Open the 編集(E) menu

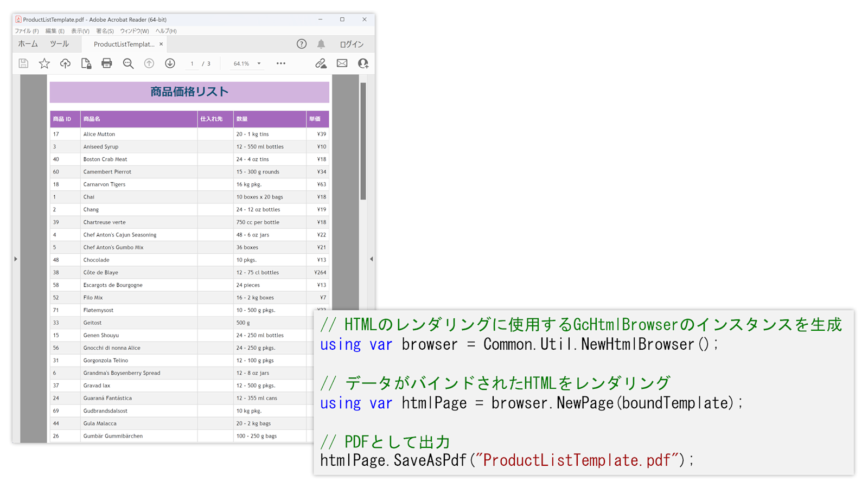(x=55, y=31)
